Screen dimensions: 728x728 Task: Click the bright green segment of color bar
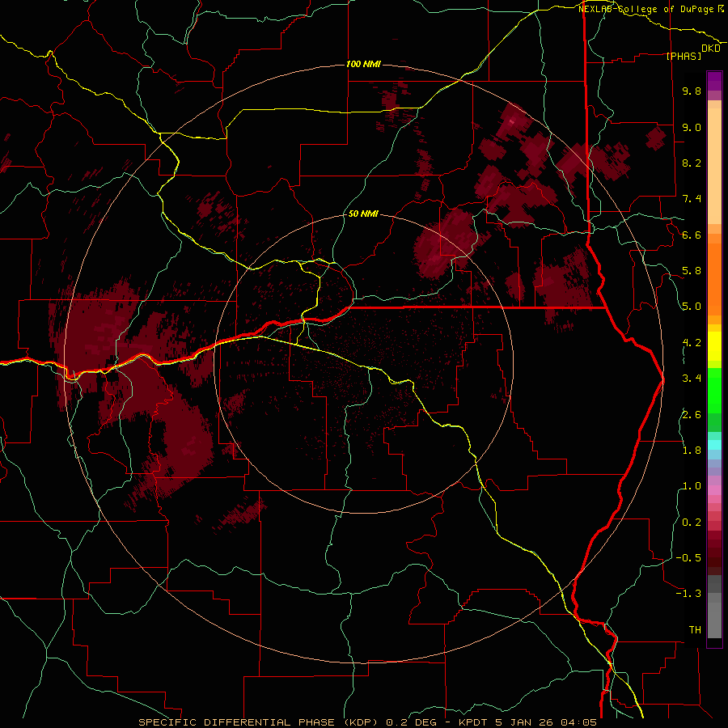click(714, 390)
